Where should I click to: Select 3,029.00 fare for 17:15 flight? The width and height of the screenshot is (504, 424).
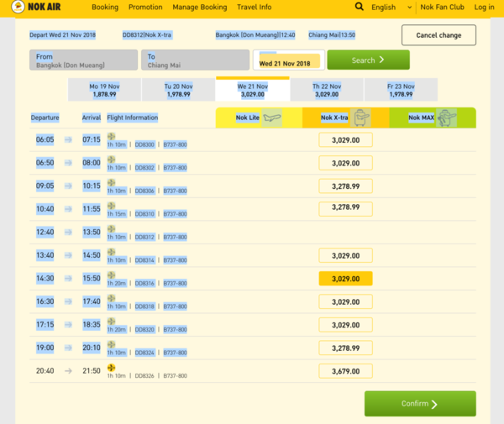(x=345, y=325)
